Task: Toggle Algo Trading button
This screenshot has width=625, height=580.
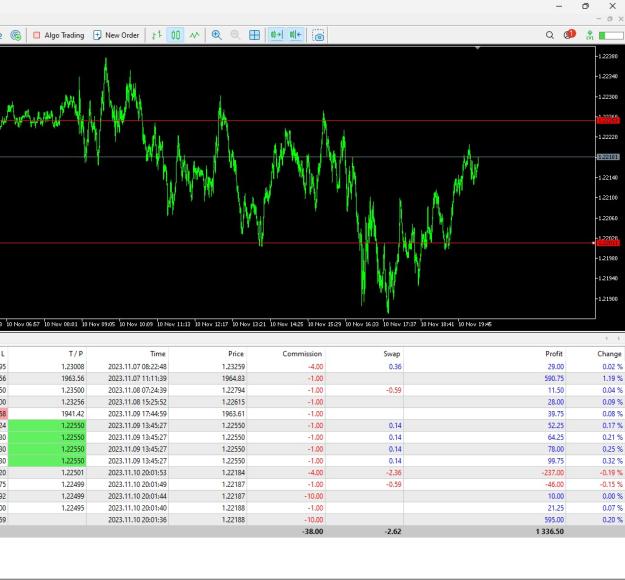Action: [59, 35]
